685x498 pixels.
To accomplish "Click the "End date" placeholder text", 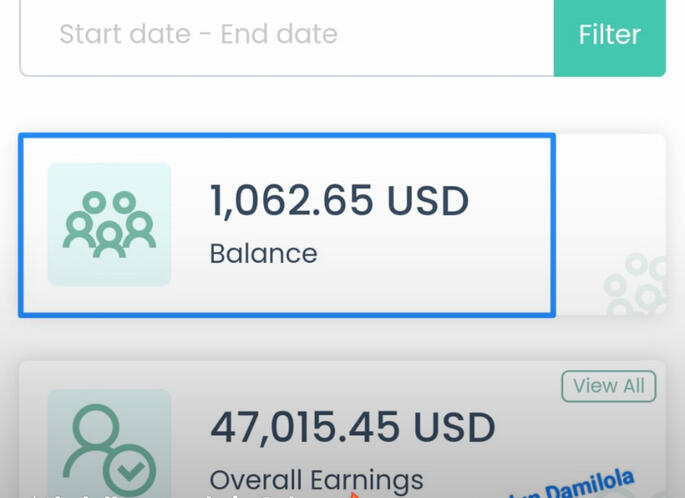I will click(279, 35).
